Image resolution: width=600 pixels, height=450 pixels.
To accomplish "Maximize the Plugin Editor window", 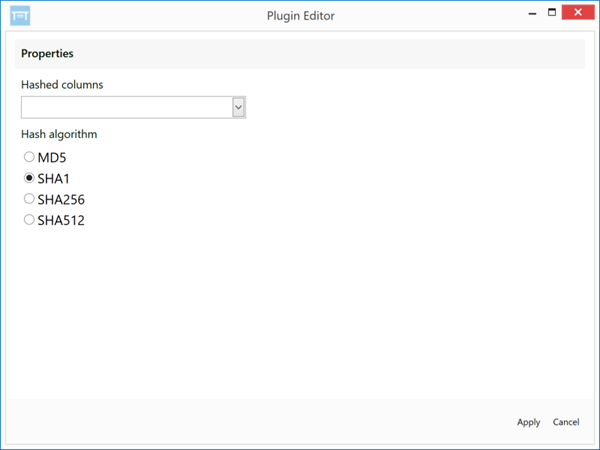I will point(552,13).
